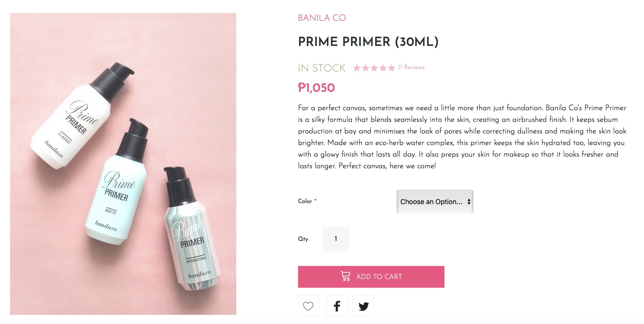Share product via Twitter bird icon
Screen dimensions: 644x324
point(363,306)
